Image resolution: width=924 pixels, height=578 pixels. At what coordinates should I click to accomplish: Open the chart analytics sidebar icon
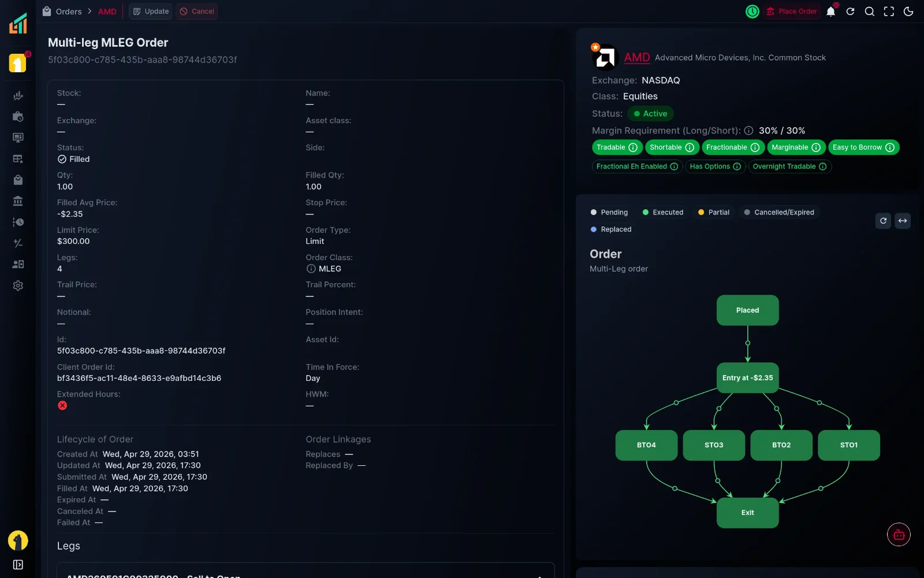18,95
